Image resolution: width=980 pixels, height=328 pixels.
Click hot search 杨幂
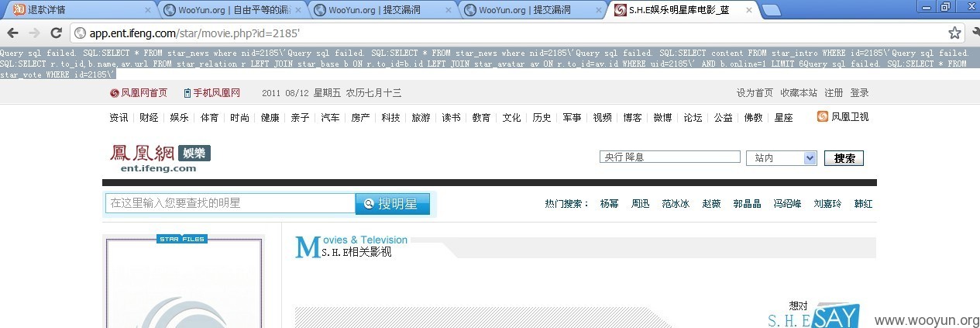[x=609, y=204]
